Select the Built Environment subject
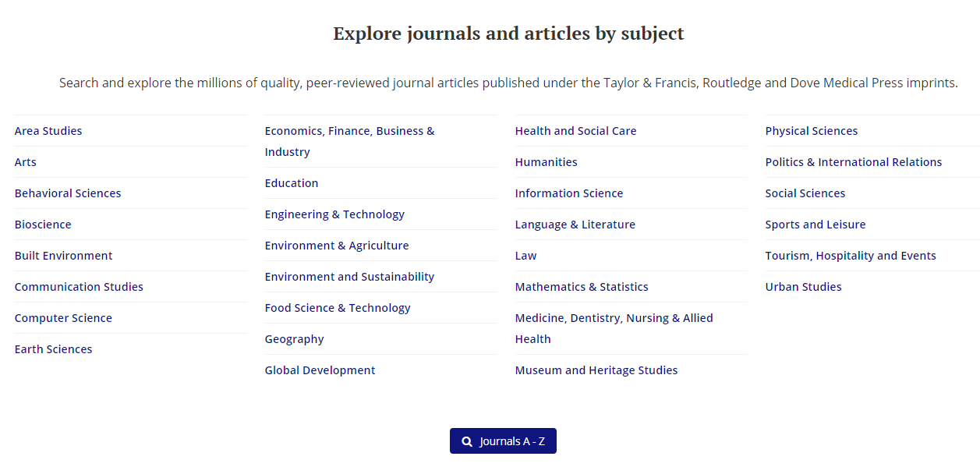This screenshot has height=467, width=980. tap(64, 256)
